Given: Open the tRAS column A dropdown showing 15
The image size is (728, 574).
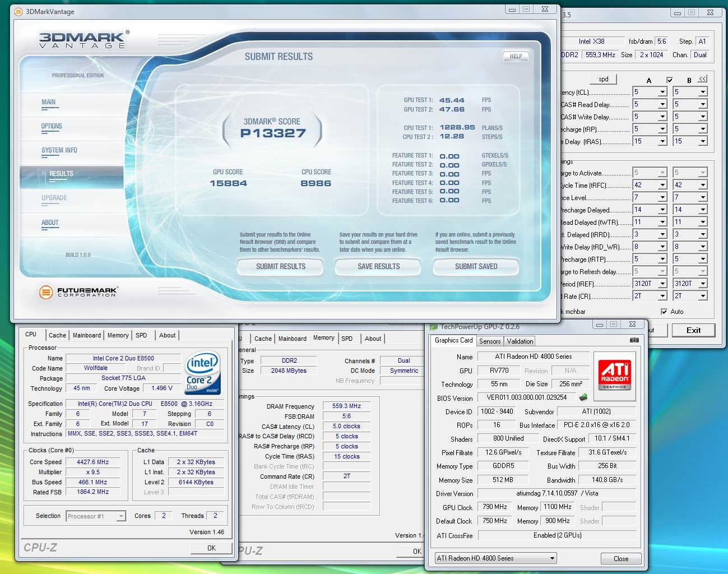Looking at the screenshot, I should tap(662, 141).
